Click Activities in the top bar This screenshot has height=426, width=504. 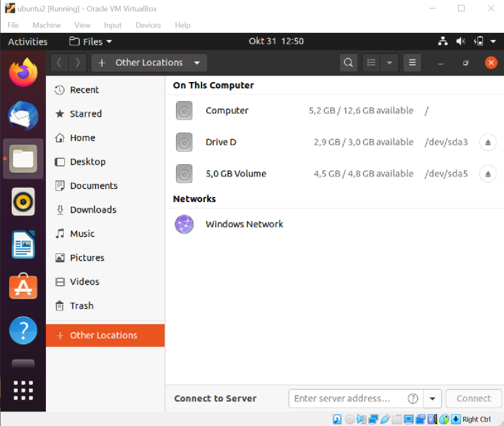pyautogui.click(x=28, y=41)
